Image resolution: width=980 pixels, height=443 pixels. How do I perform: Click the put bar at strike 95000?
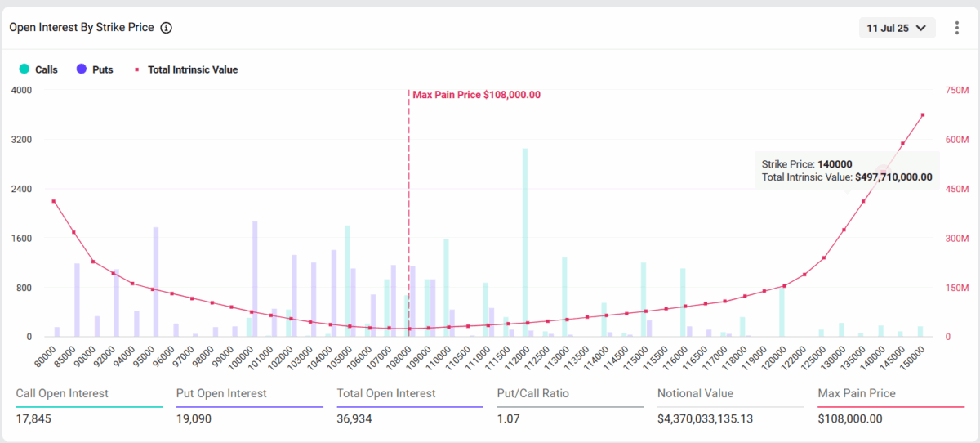pyautogui.click(x=156, y=282)
